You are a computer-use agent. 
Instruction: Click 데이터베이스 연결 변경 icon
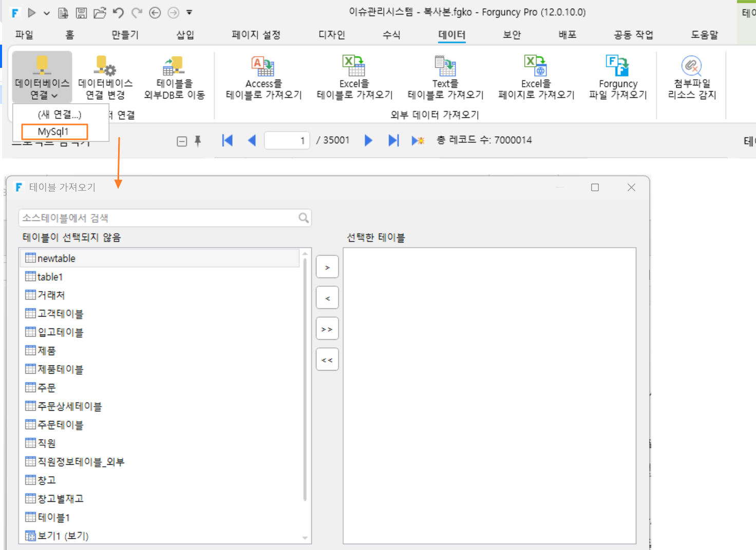(x=105, y=66)
